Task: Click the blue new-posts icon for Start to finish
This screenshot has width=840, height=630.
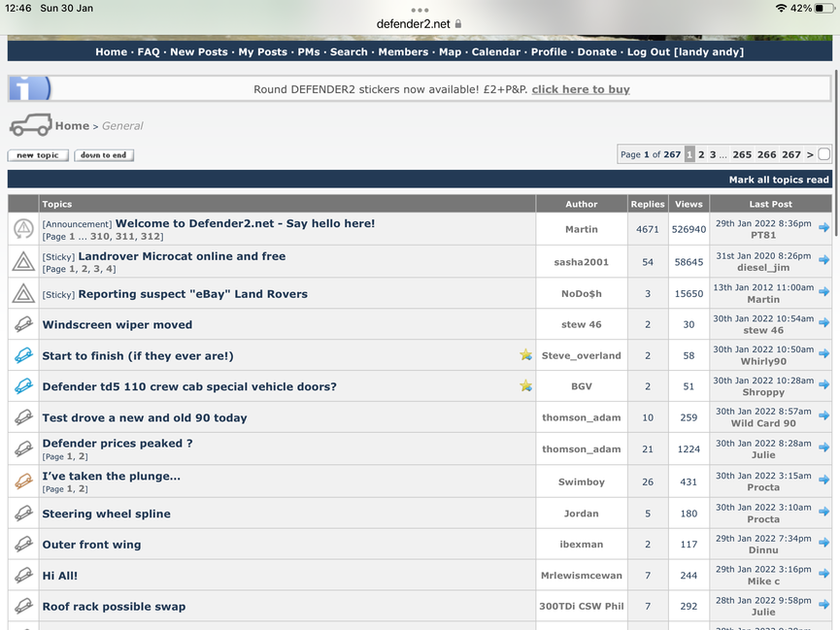Action: pyautogui.click(x=23, y=355)
